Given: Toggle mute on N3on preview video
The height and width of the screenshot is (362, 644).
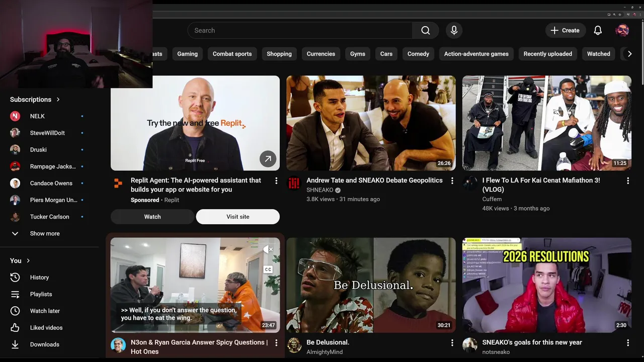Looking at the screenshot, I should 268,249.
